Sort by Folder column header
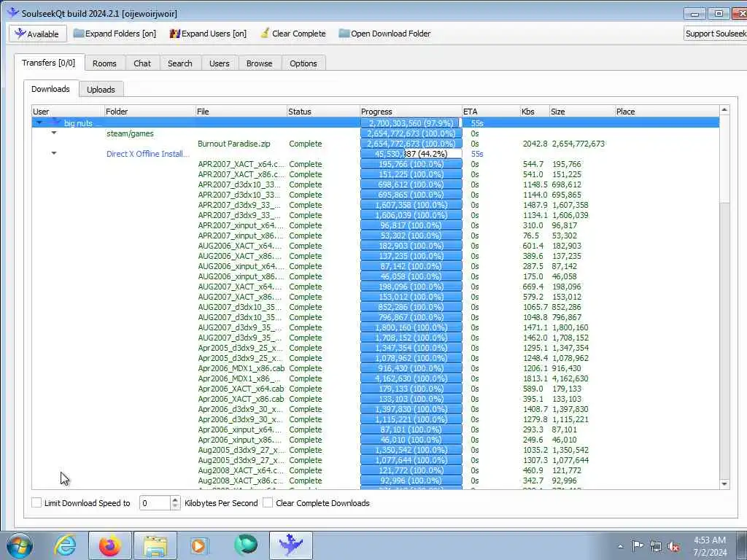The width and height of the screenshot is (747, 560). (x=150, y=112)
